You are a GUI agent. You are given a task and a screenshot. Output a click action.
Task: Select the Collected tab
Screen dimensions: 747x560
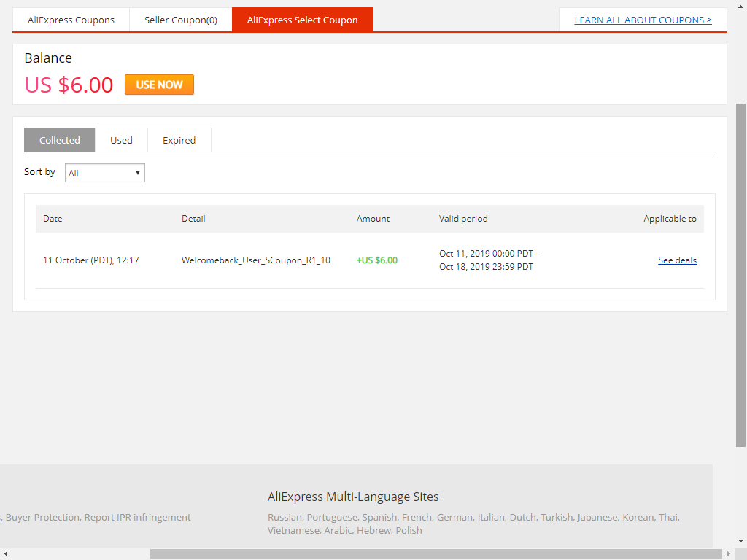tap(60, 140)
